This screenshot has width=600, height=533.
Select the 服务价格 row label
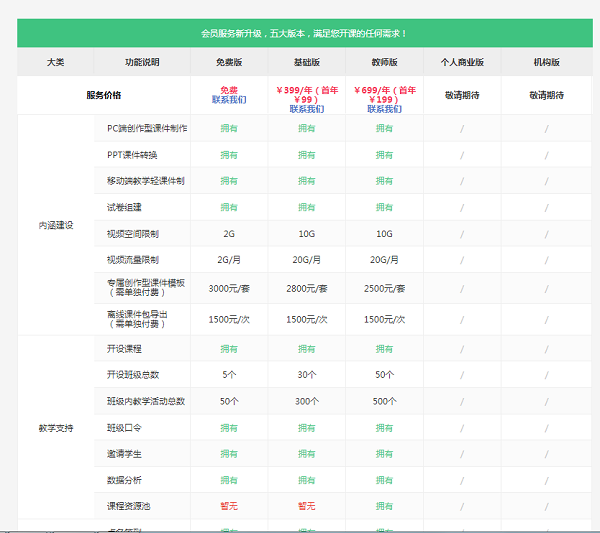pos(104,95)
